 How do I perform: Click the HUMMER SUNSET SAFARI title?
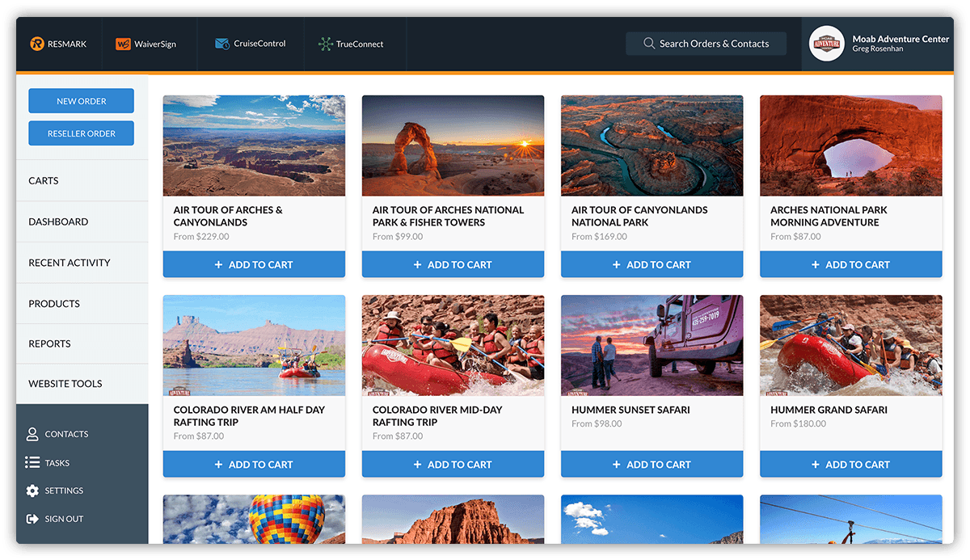click(630, 410)
